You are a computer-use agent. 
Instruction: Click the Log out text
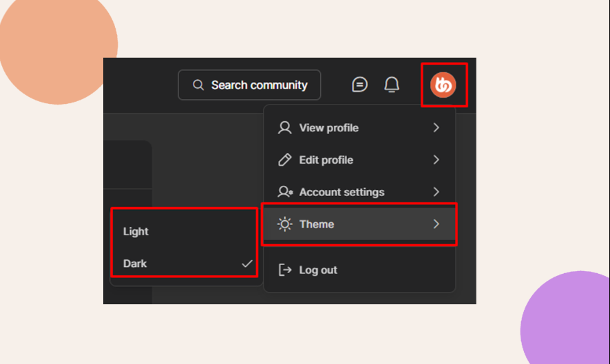click(318, 270)
